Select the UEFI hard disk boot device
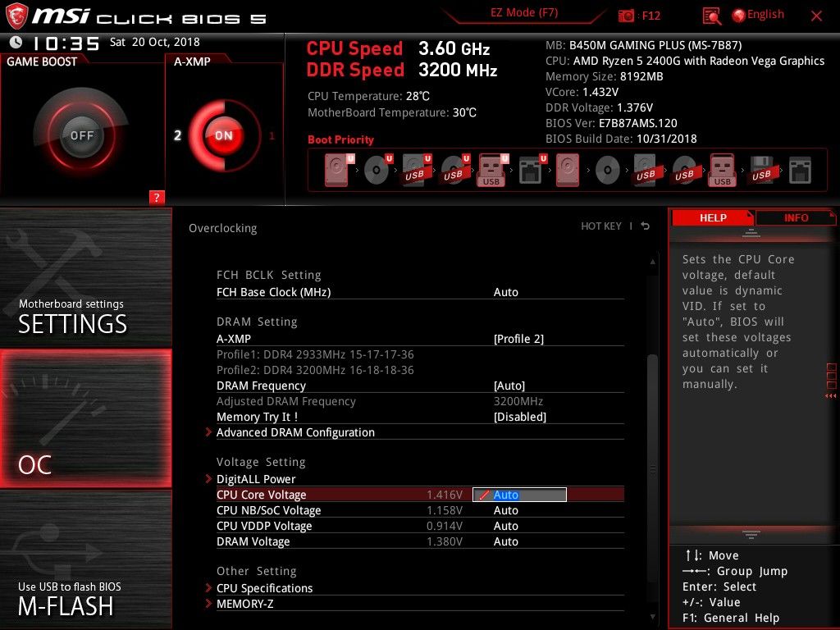 [x=340, y=170]
